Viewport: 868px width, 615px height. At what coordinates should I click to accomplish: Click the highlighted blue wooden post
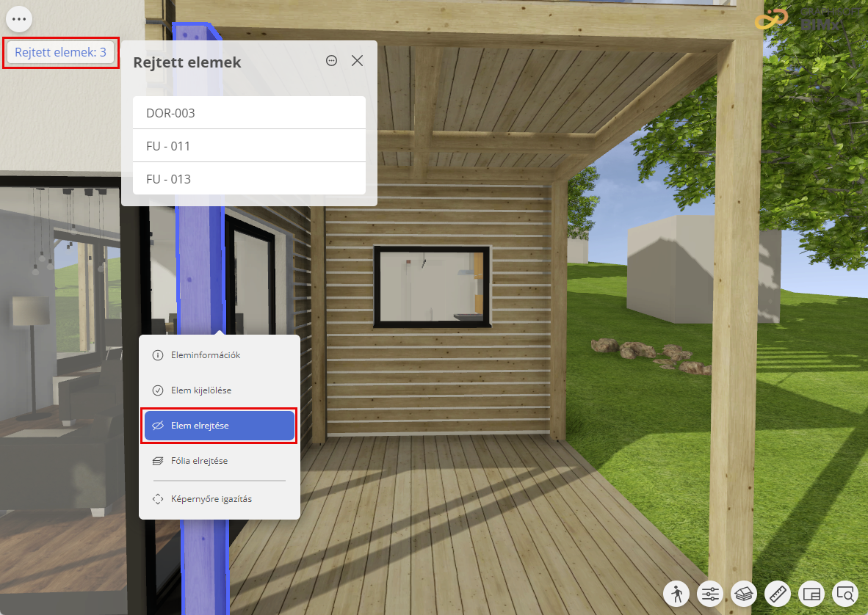point(200,271)
